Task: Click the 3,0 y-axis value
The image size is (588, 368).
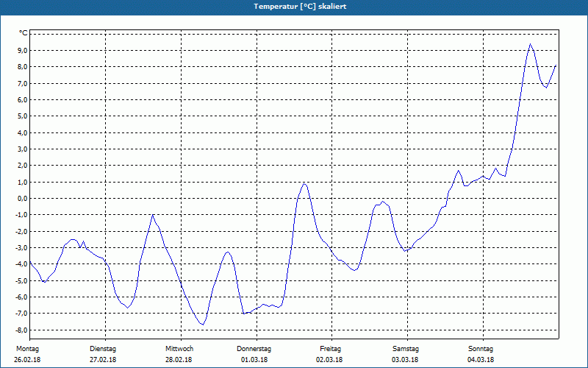Action: pos(22,149)
